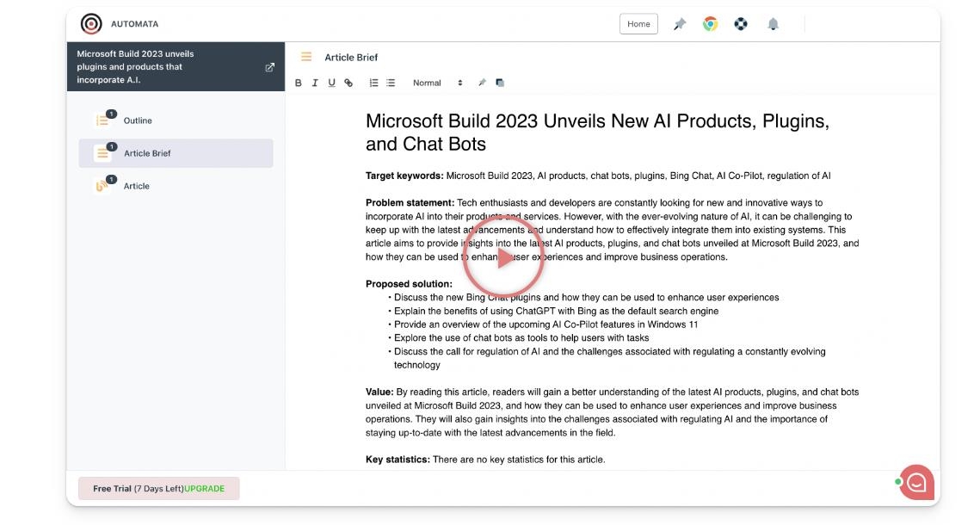Click the 'Value:' label

pyautogui.click(x=379, y=392)
